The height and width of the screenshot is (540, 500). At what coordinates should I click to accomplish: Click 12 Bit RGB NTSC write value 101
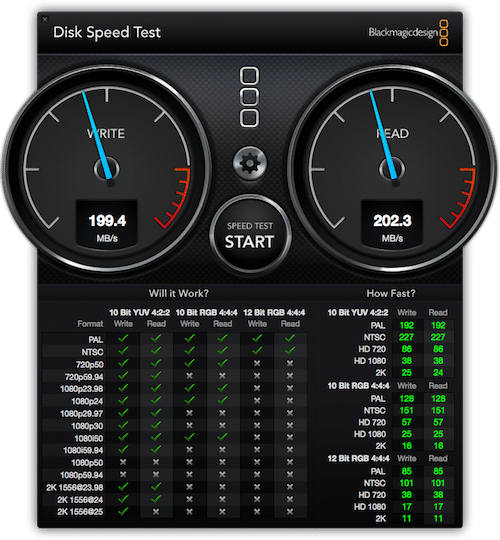(407, 483)
